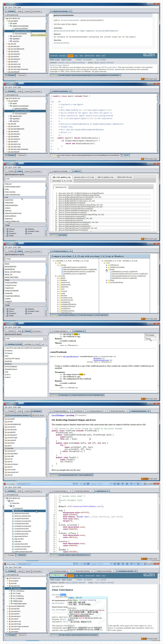Click the Java Developers Almanac 1.4 tab icon
The height and width of the screenshot is (644, 163).
coord(7,415)
